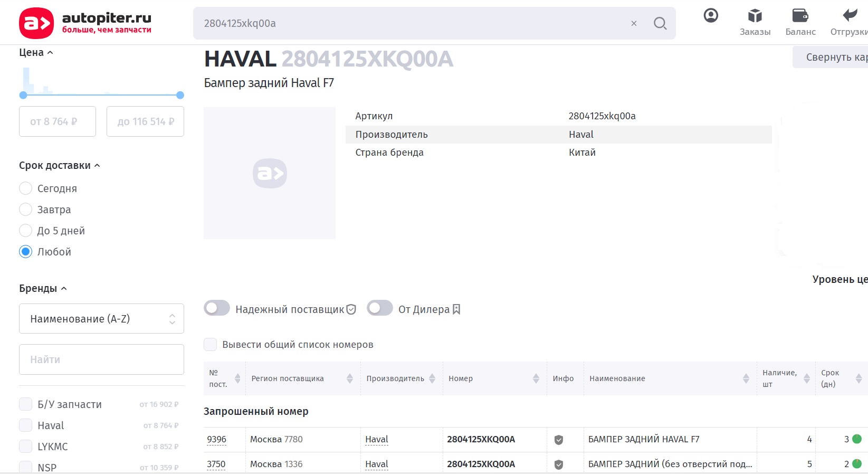This screenshot has height=474, width=868.
Task: Click info shield icon in row 3750
Action: [x=559, y=464]
